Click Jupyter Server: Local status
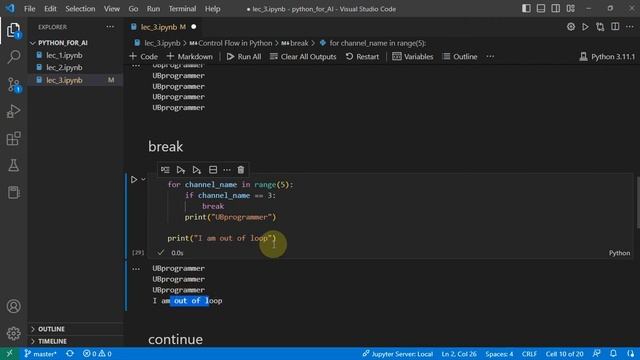Image resolution: width=640 pixels, height=360 pixels. (398, 354)
